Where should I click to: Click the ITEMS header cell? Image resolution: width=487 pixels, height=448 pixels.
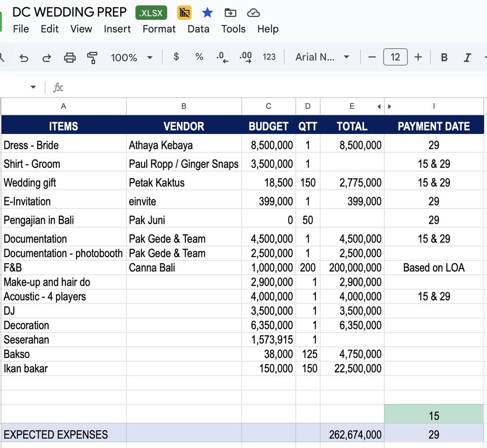point(64,125)
